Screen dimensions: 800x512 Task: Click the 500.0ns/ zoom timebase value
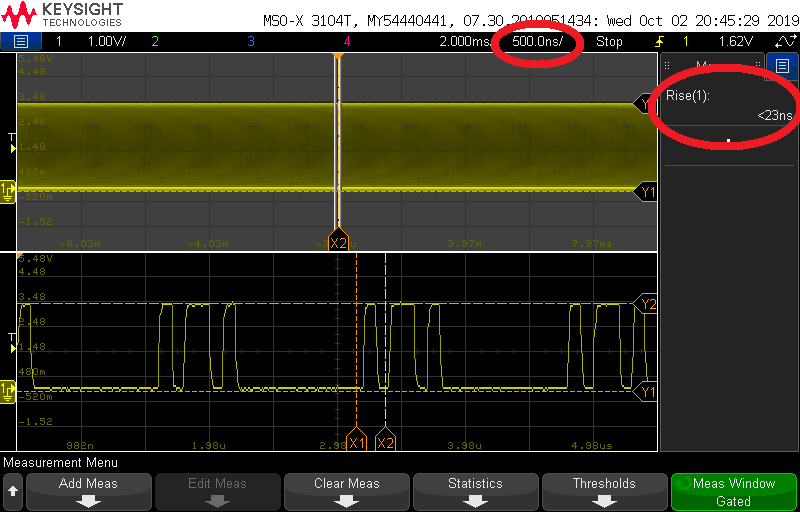[x=540, y=42]
